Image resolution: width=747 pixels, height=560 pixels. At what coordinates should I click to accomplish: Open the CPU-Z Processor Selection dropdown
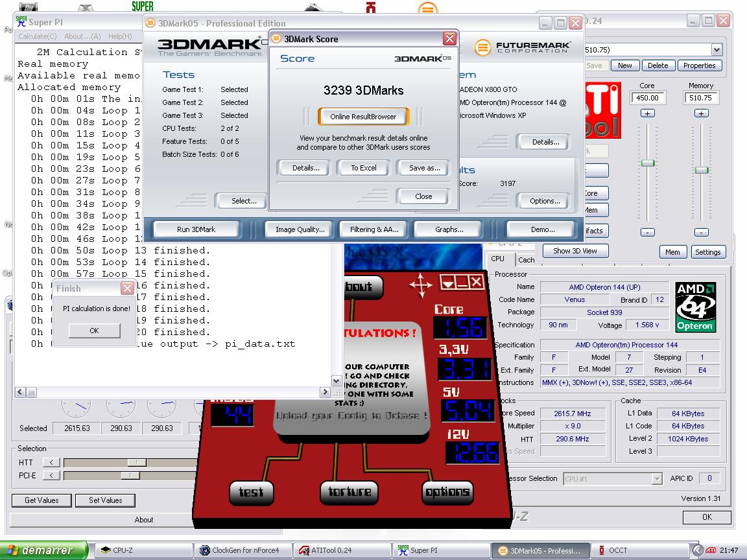[657, 478]
